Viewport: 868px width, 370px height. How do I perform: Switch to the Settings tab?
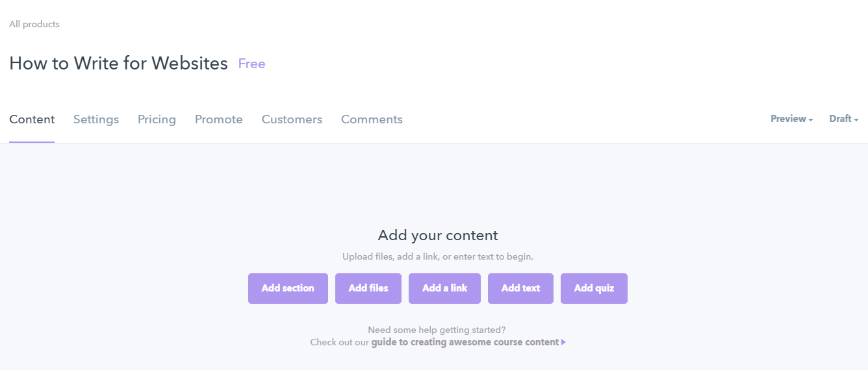[96, 119]
